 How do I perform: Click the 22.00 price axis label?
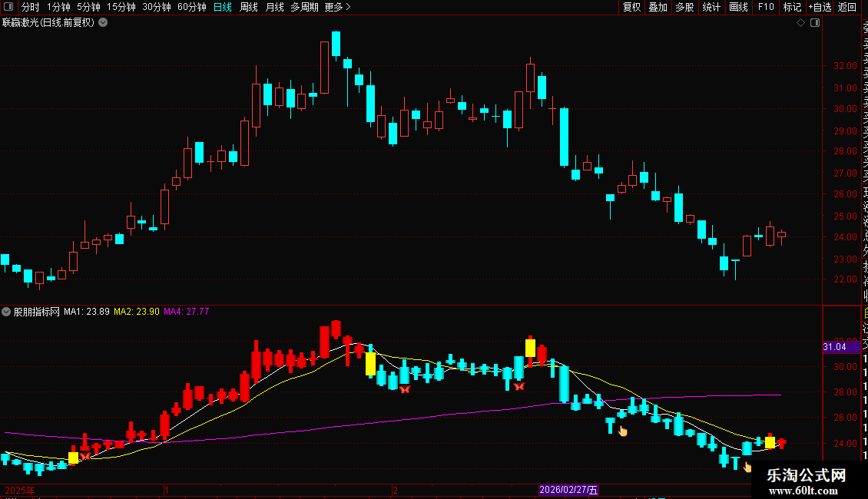pos(845,279)
